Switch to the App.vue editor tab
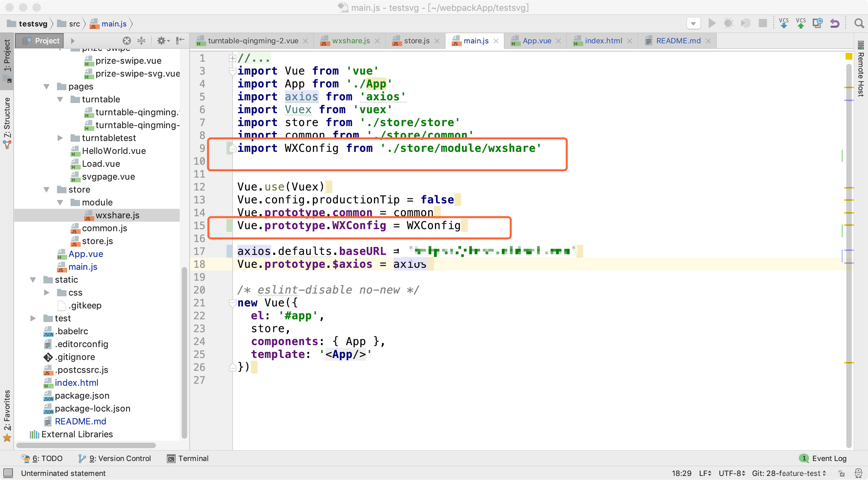The height and width of the screenshot is (480, 868). point(537,41)
